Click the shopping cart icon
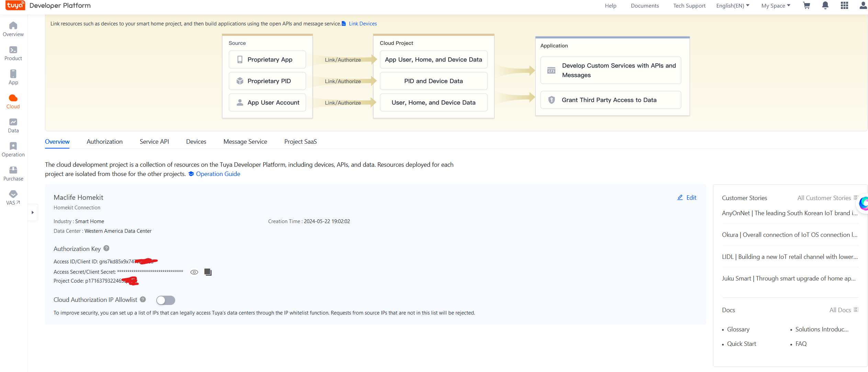868x372 pixels. [x=806, y=6]
